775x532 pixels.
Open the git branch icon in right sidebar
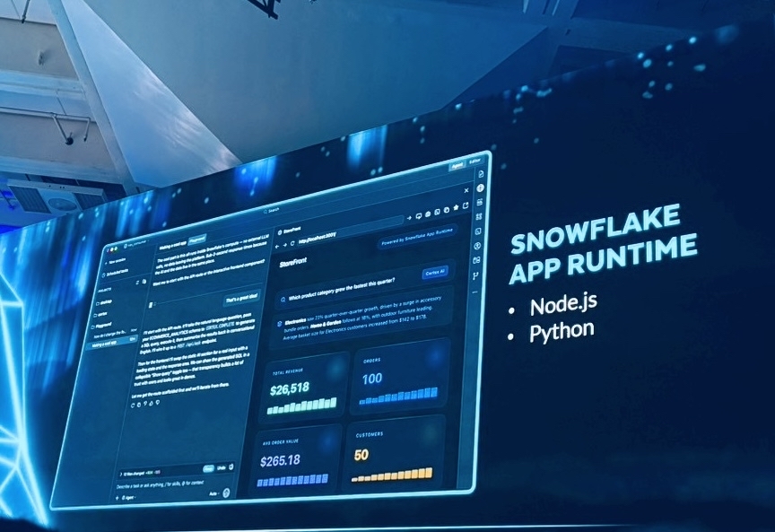475,276
